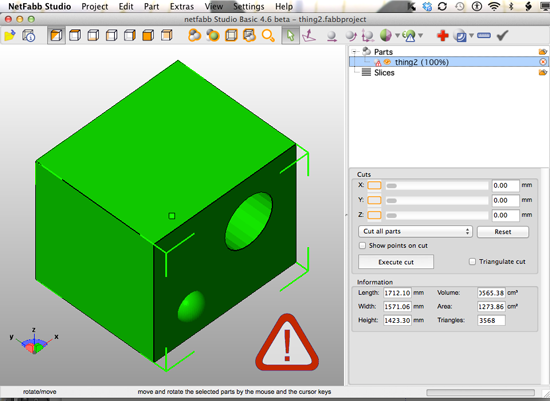This screenshot has height=401, width=550.
Task: Click the X cut value field
Action: tap(505, 186)
